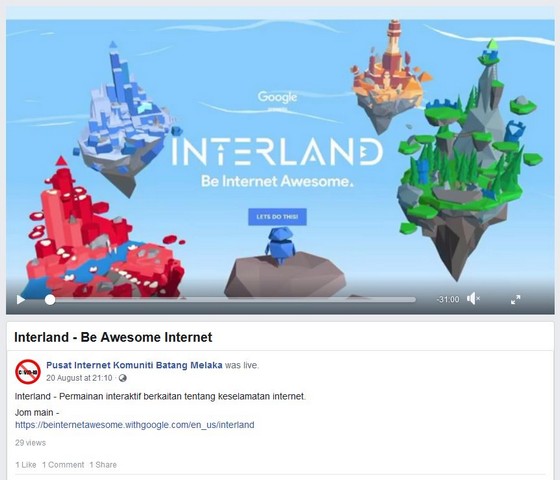The width and height of the screenshot is (560, 480).
Task: Click the page's COVID-19 profile picture
Action: click(28, 372)
